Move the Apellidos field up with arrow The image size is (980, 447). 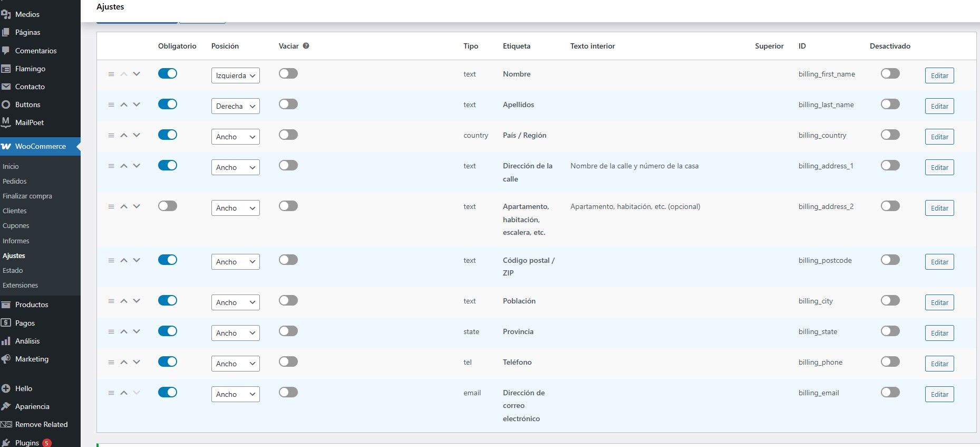point(124,105)
